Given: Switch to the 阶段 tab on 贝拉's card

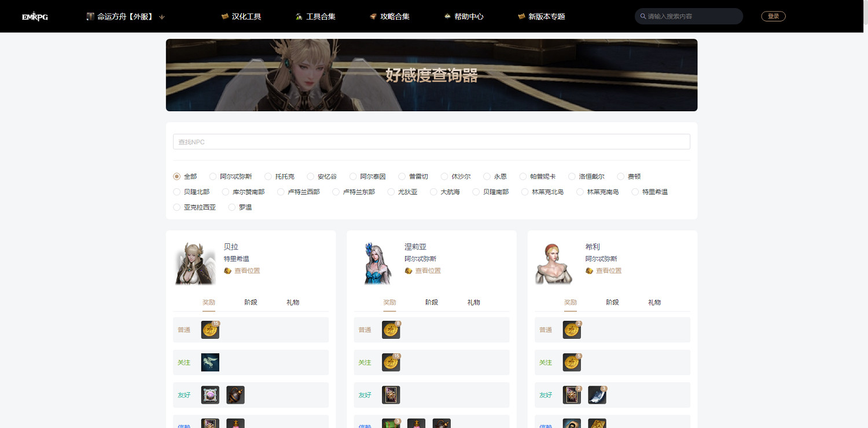Looking at the screenshot, I should coord(251,302).
